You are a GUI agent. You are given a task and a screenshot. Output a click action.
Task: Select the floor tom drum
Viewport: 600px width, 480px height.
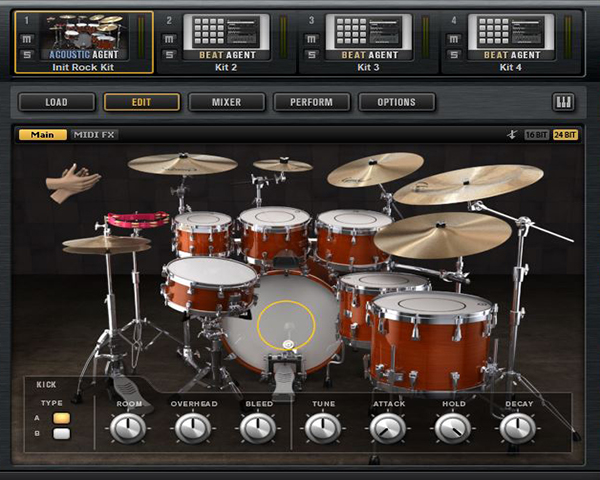pyautogui.click(x=430, y=338)
